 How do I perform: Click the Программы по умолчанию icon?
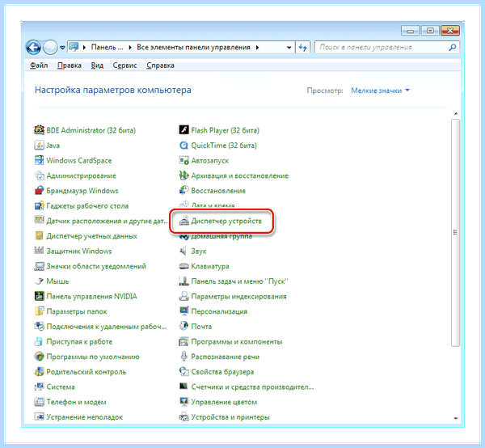[39, 357]
